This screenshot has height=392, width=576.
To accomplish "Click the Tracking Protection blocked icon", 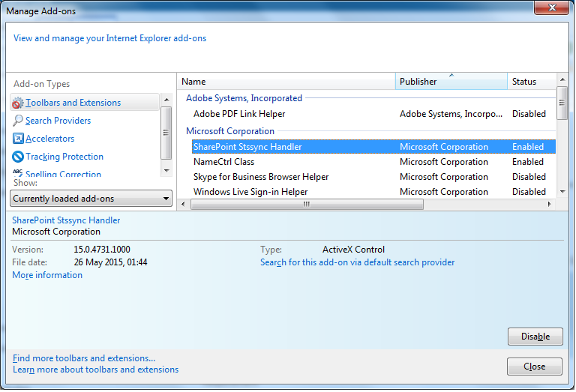I will (18, 157).
